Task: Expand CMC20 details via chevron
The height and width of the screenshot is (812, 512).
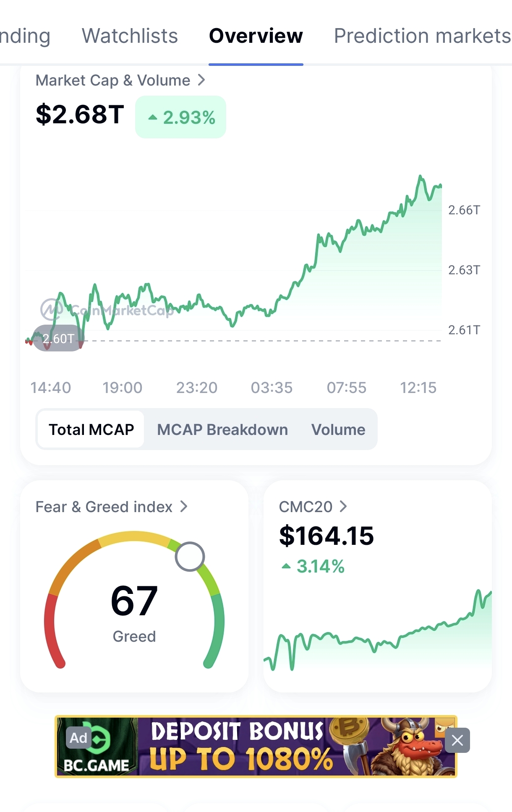Action: (343, 506)
